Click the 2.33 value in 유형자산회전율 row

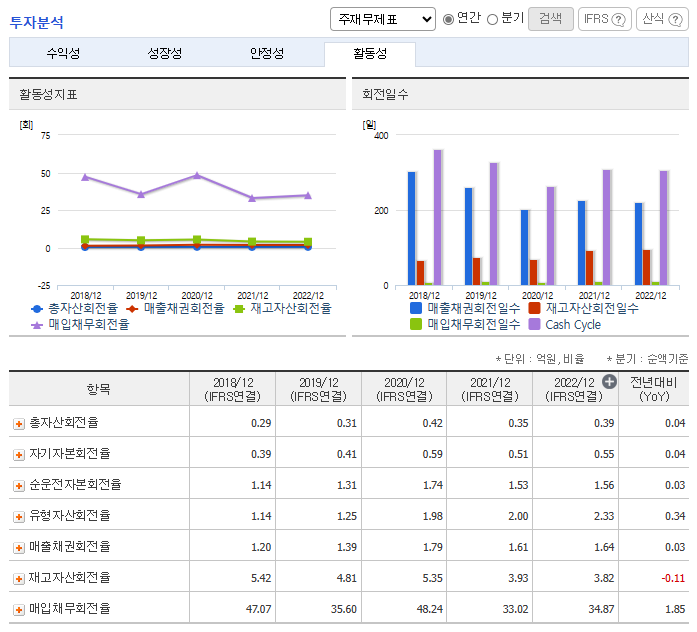tap(604, 516)
